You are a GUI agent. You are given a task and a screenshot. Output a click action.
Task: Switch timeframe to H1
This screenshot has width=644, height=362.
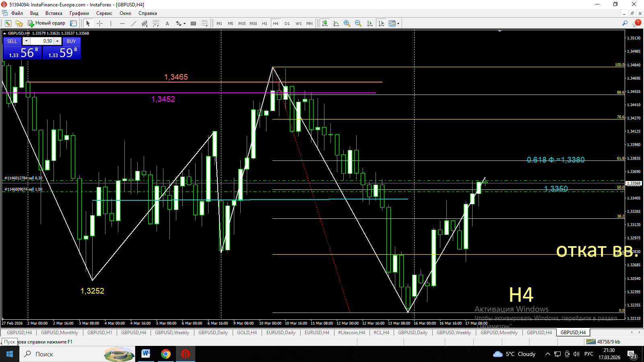point(264,23)
